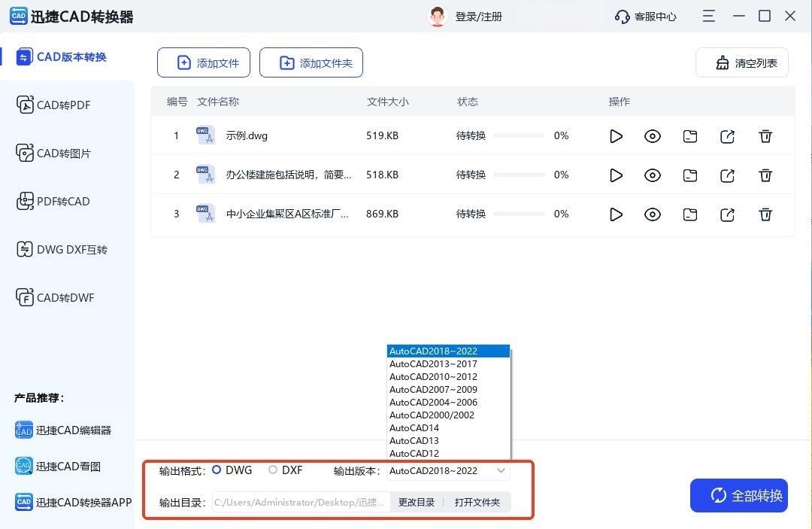The height and width of the screenshot is (529, 812).
Task: Preview 示例.dwg with the eye icon
Action: tap(653, 136)
